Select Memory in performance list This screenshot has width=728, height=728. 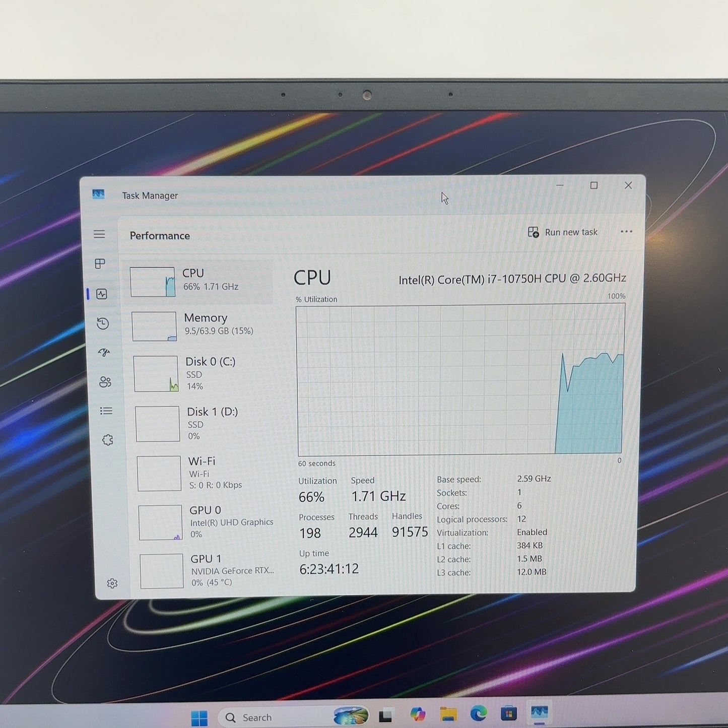(202, 325)
